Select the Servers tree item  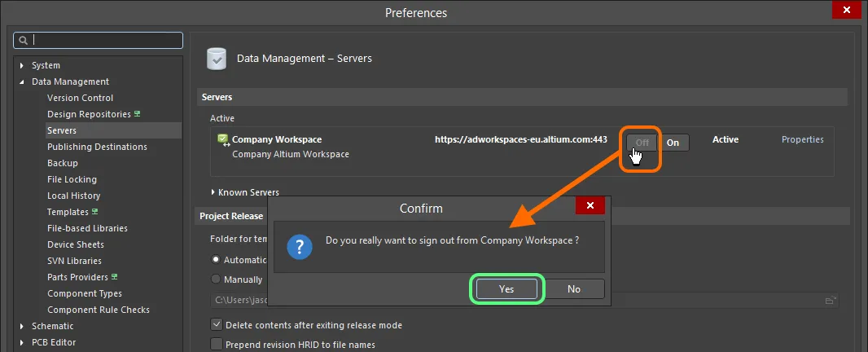tap(62, 130)
